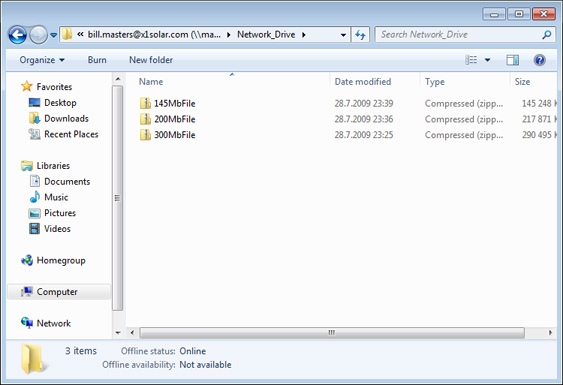Toggle the preview pane icon
This screenshot has height=385, width=563.
coord(512,60)
